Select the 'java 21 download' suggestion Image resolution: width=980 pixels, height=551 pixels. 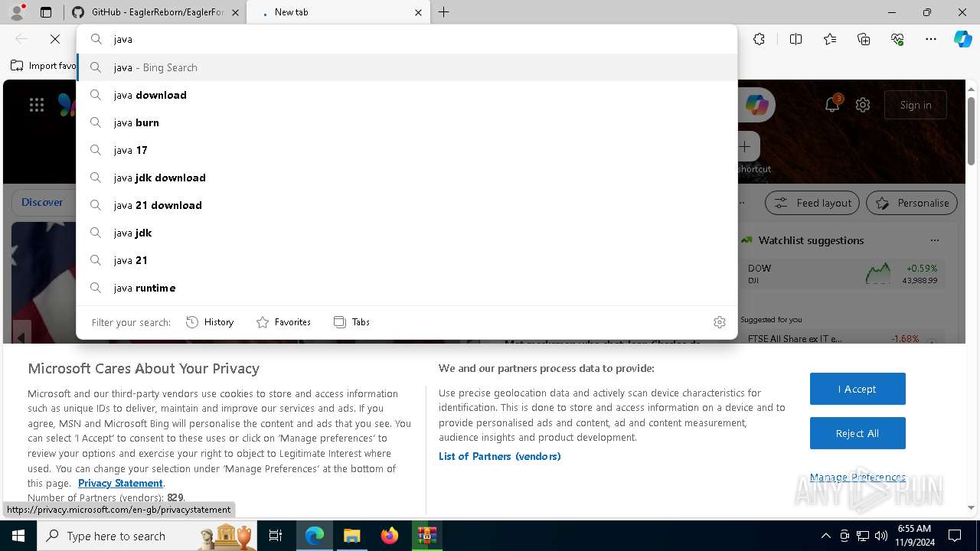407,205
